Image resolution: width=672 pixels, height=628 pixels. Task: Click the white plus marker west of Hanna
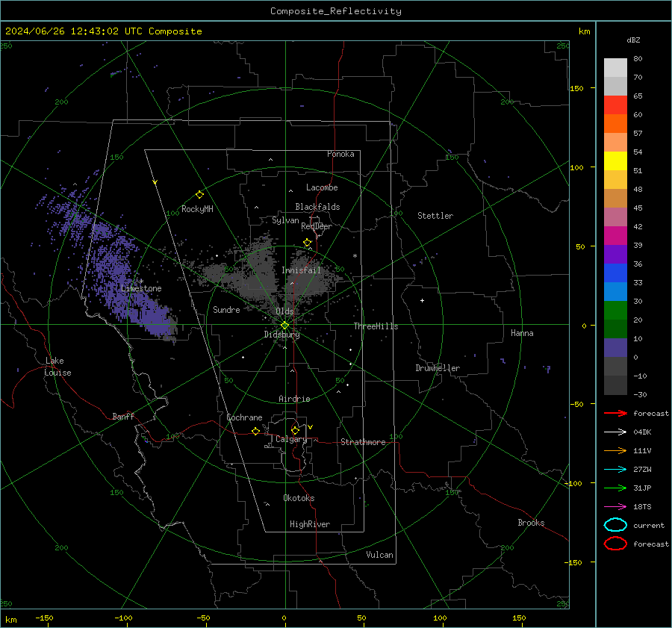click(x=422, y=300)
